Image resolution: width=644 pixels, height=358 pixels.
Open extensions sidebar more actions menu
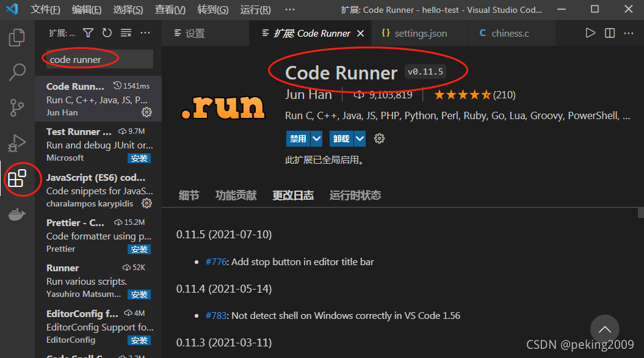click(x=145, y=33)
